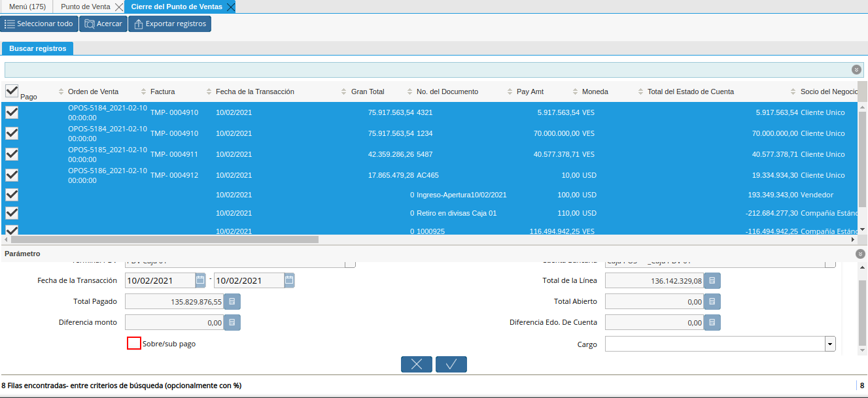Uncheck the row with document 1000925
This screenshot has height=398, width=868.
pyautogui.click(x=12, y=229)
